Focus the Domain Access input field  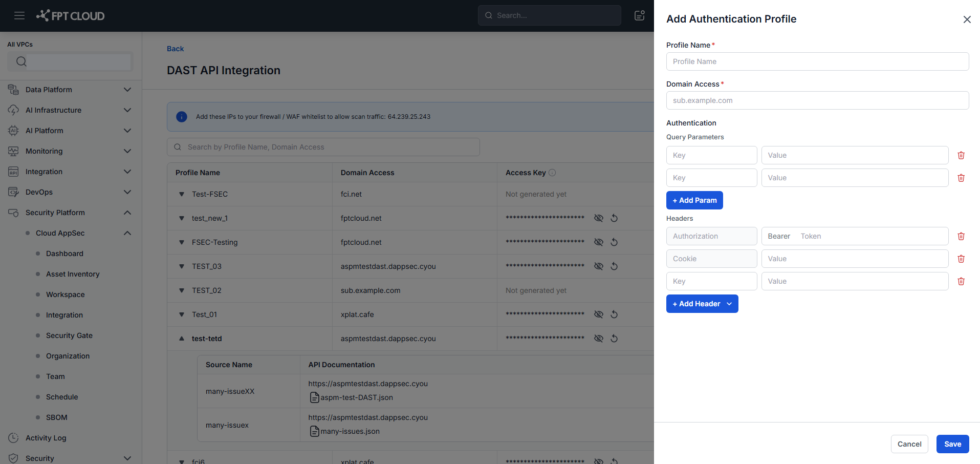[x=817, y=100]
